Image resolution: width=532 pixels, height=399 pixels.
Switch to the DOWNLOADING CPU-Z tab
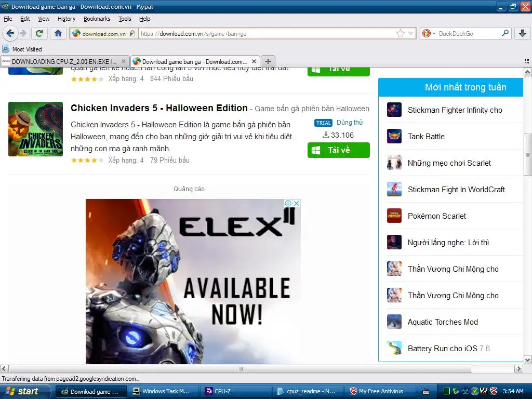pyautogui.click(x=64, y=61)
